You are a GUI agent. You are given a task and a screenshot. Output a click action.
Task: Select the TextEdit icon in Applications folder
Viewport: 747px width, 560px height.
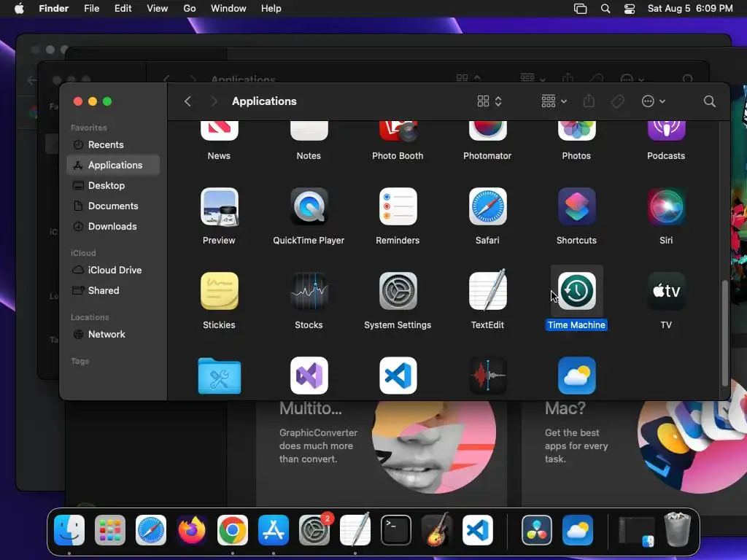[x=487, y=290]
